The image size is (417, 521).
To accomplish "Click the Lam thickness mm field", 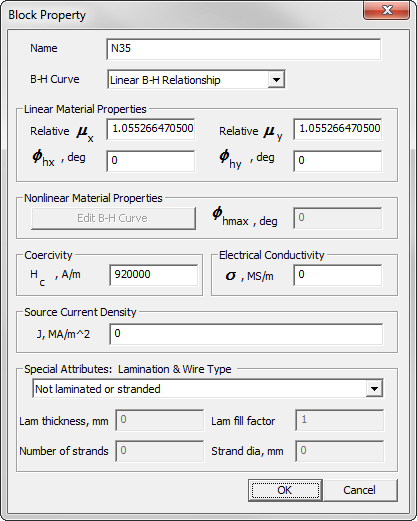I will pyautogui.click(x=160, y=420).
